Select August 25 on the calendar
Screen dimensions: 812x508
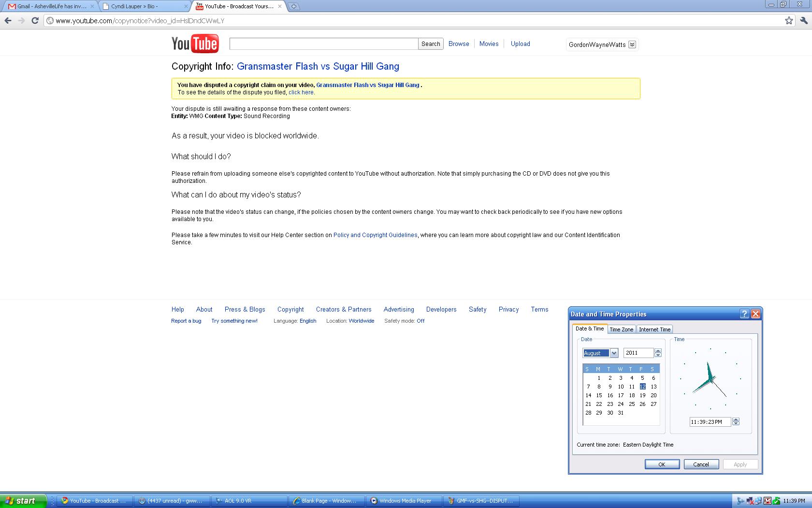click(632, 404)
